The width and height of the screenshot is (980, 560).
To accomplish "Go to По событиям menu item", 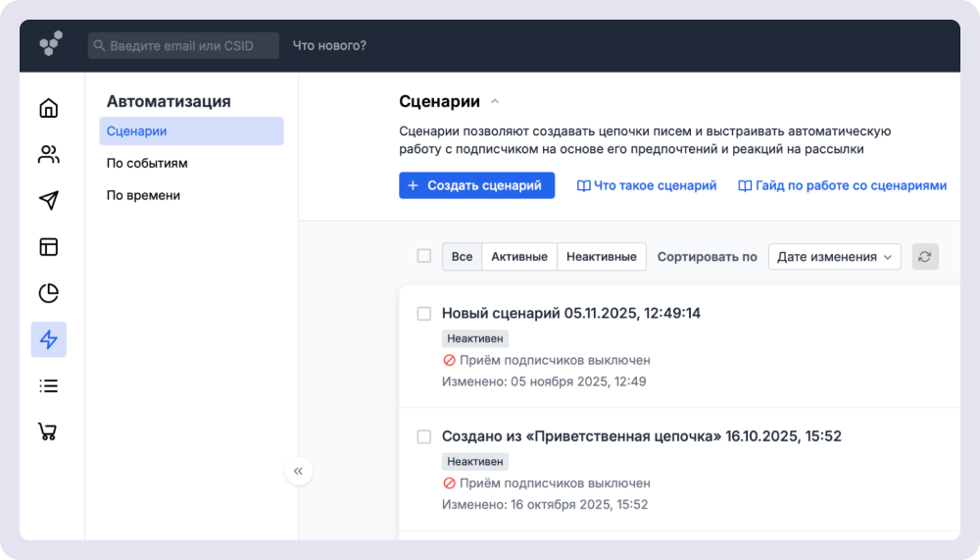I will 147,163.
